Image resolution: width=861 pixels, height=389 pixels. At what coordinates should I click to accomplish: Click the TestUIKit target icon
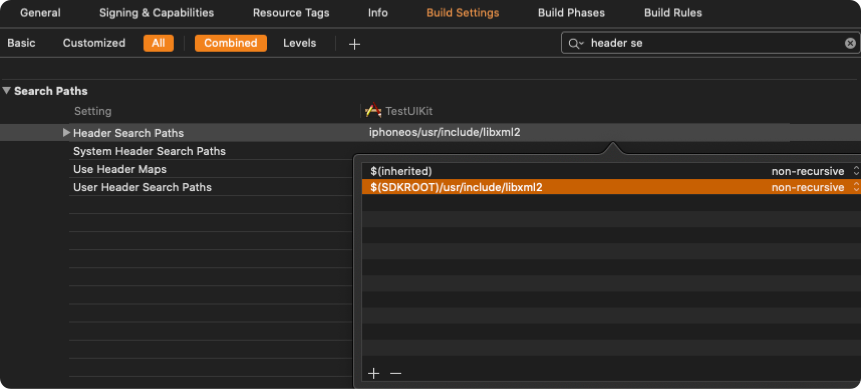[373, 111]
